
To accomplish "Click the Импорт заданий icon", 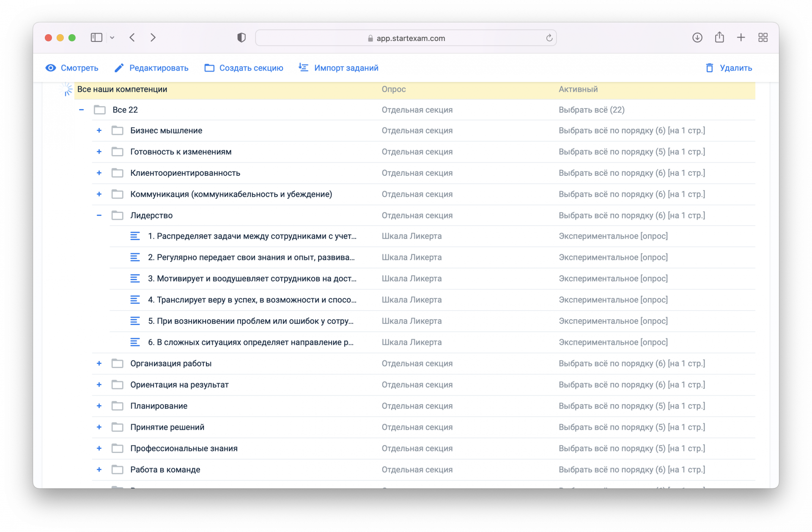I will 303,68.
